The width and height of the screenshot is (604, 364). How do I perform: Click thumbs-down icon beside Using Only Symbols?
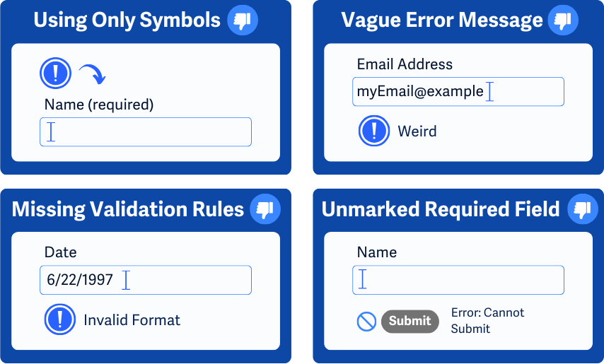tap(243, 20)
